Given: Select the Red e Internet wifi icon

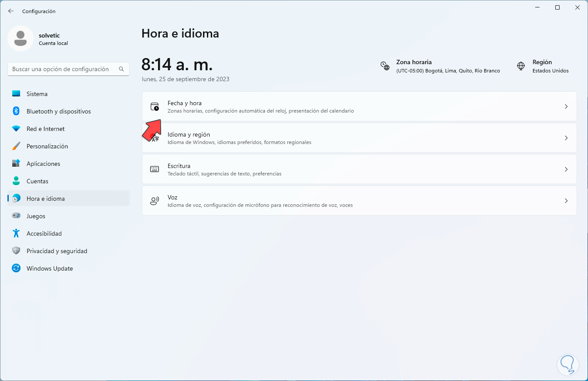Looking at the screenshot, I should pos(16,129).
